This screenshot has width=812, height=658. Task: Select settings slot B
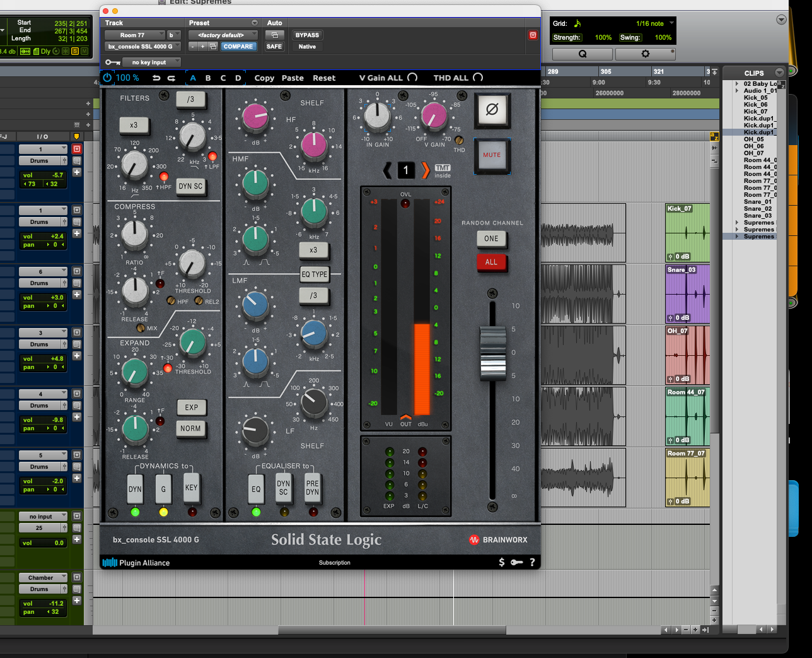coord(208,78)
